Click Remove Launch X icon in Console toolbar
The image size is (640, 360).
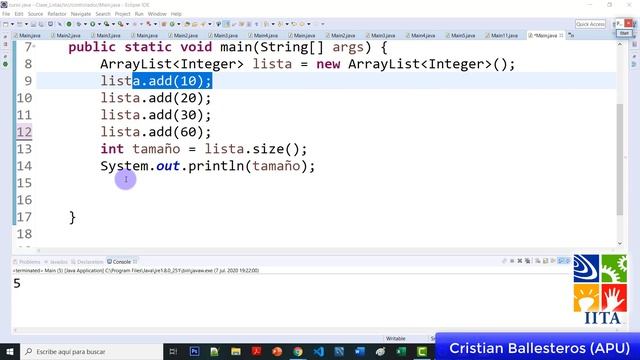click(x=520, y=261)
